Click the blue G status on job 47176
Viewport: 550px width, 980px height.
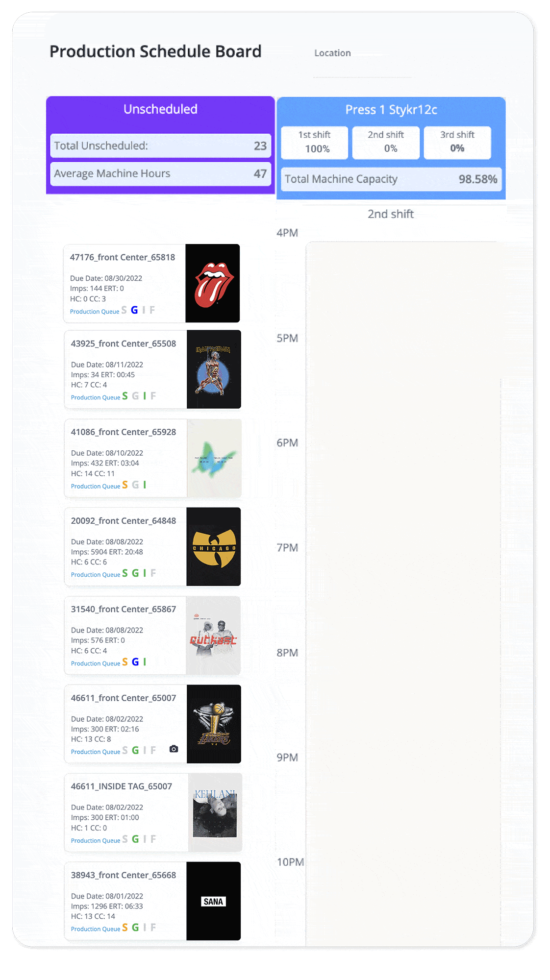(134, 310)
